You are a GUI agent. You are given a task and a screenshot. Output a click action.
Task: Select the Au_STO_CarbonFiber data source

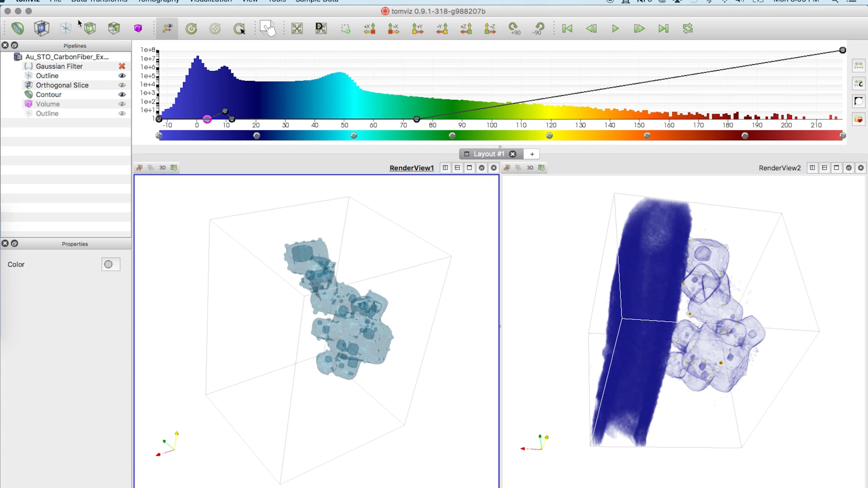[67, 57]
